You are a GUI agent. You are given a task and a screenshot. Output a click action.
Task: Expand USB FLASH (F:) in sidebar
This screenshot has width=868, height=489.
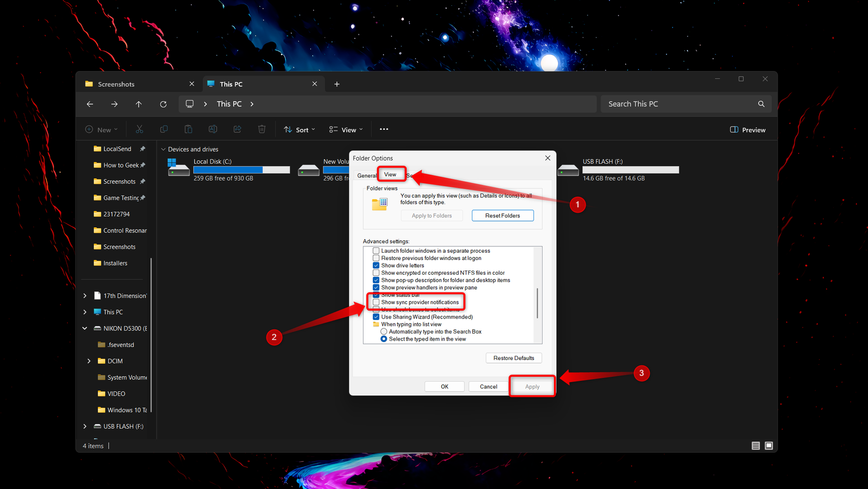click(85, 426)
